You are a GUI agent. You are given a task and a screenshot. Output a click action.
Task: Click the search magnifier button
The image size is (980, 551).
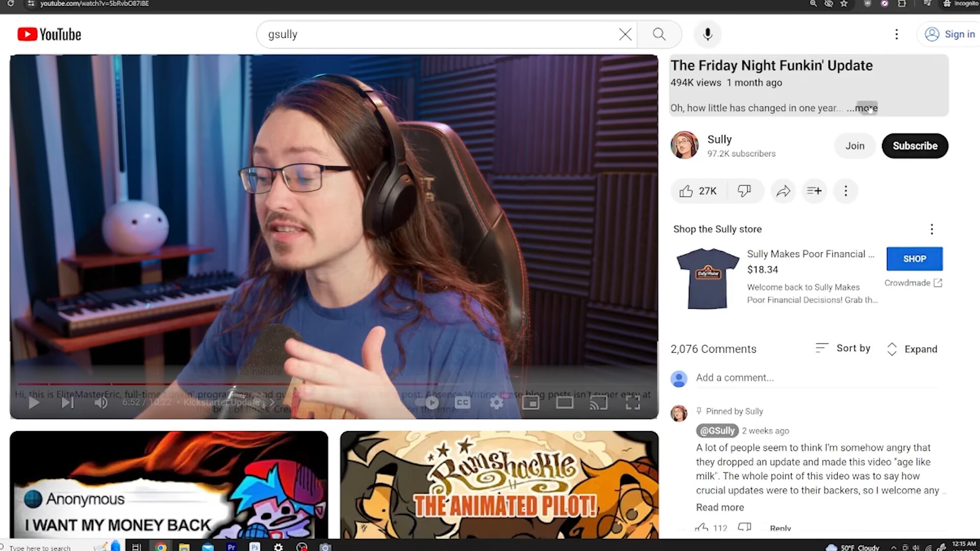659,34
